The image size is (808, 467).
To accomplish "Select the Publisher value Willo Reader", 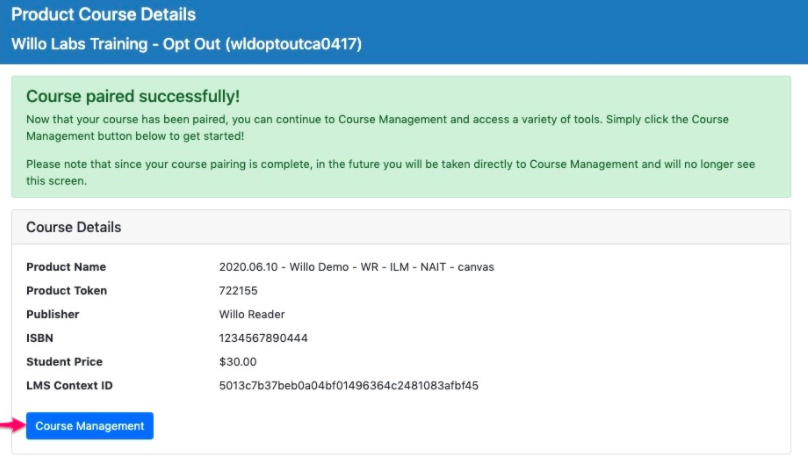I will (x=252, y=314).
